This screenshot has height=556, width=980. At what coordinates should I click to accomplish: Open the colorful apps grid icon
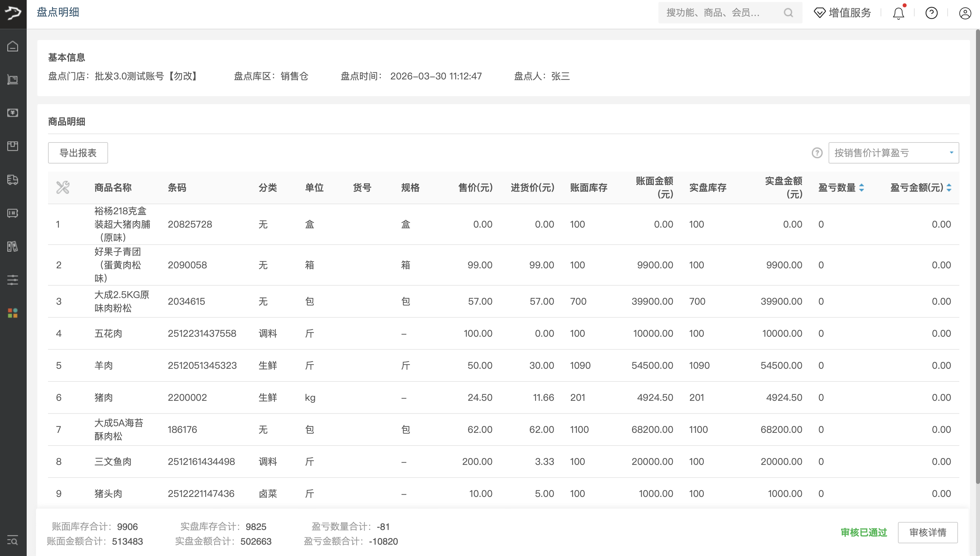click(13, 313)
